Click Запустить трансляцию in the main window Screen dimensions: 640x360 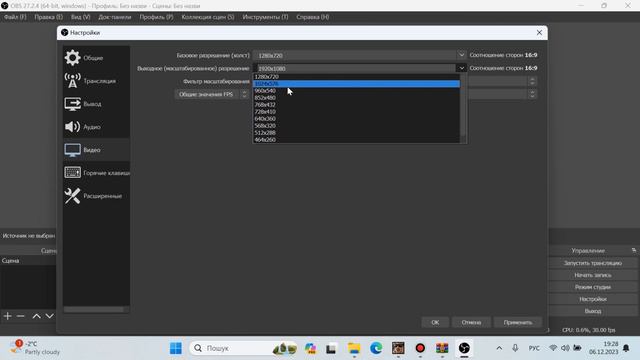593,263
